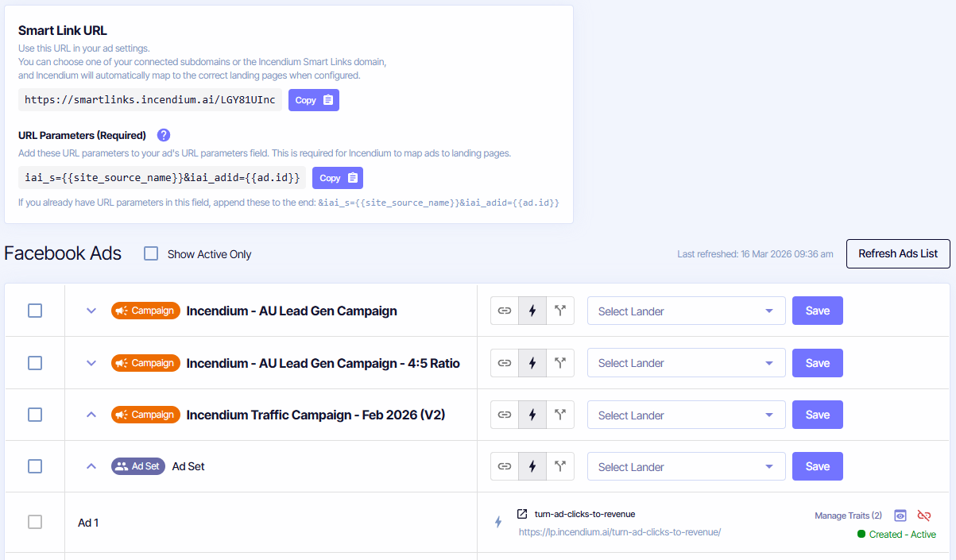The width and height of the screenshot is (956, 560).
Task: Collapse the Ad Set row
Action: pos(91,466)
